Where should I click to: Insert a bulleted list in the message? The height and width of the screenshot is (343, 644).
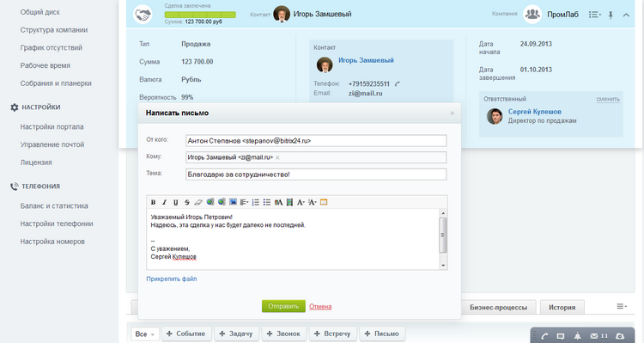tap(267, 202)
